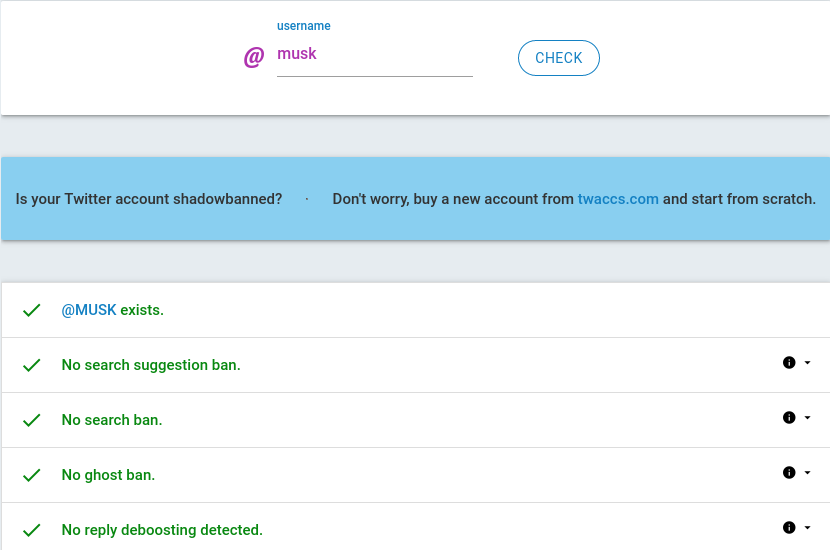Expand the No search ban details arrow
The height and width of the screenshot is (550, 830).
807,418
